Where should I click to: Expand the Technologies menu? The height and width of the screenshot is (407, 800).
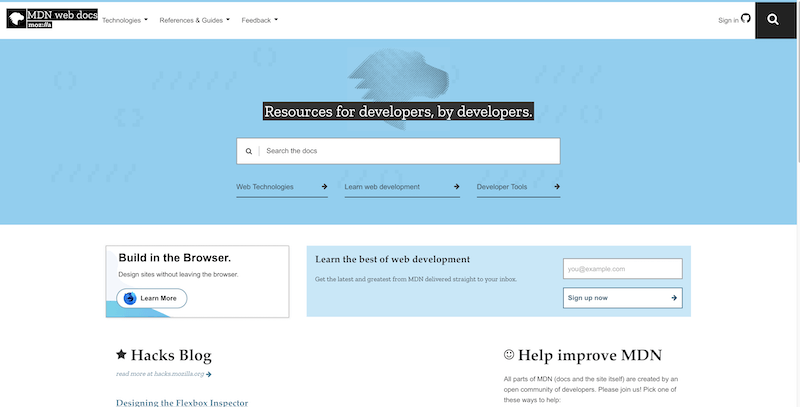tap(124, 20)
